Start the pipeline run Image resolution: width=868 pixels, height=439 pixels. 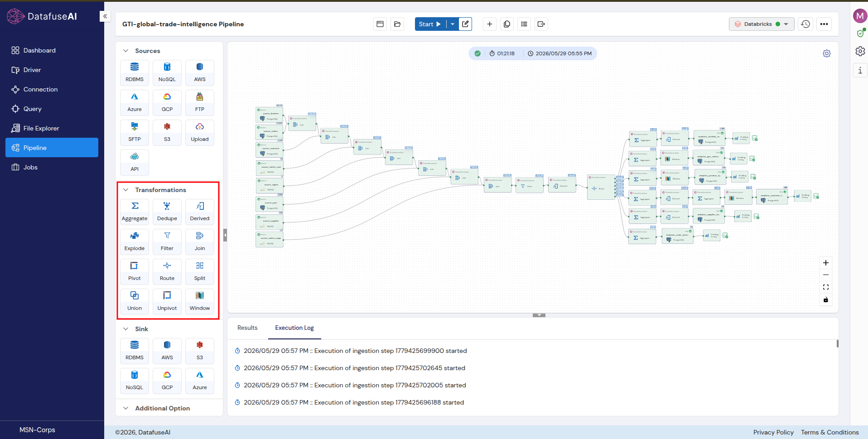(x=430, y=24)
